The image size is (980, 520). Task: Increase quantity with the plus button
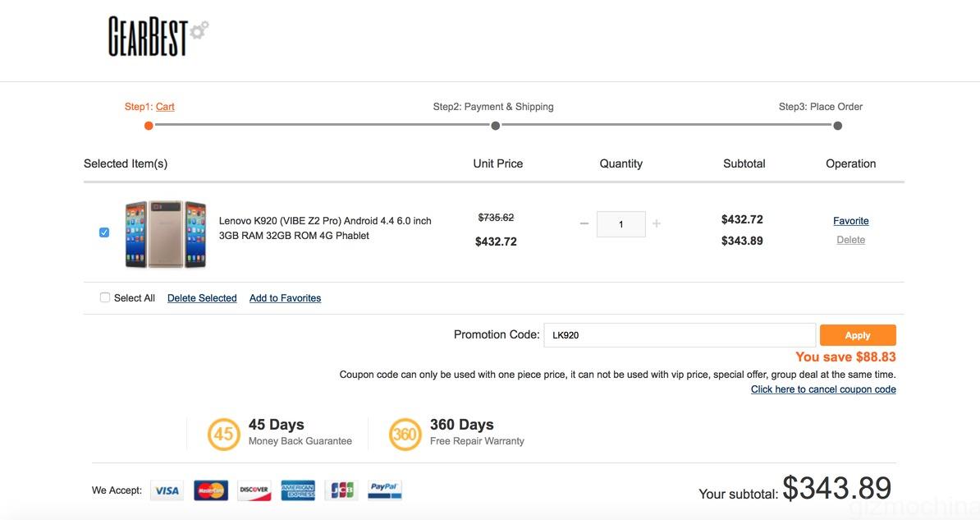coord(657,223)
